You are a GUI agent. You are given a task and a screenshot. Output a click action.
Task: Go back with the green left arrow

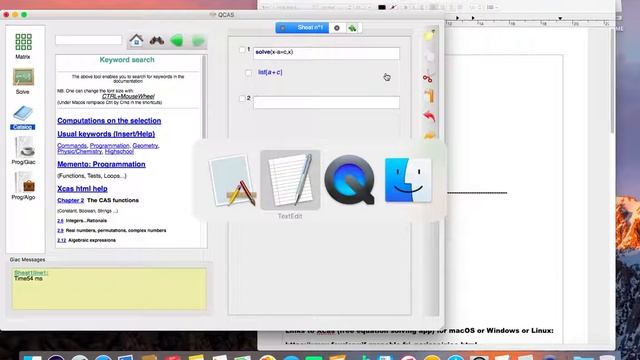[x=177, y=41]
